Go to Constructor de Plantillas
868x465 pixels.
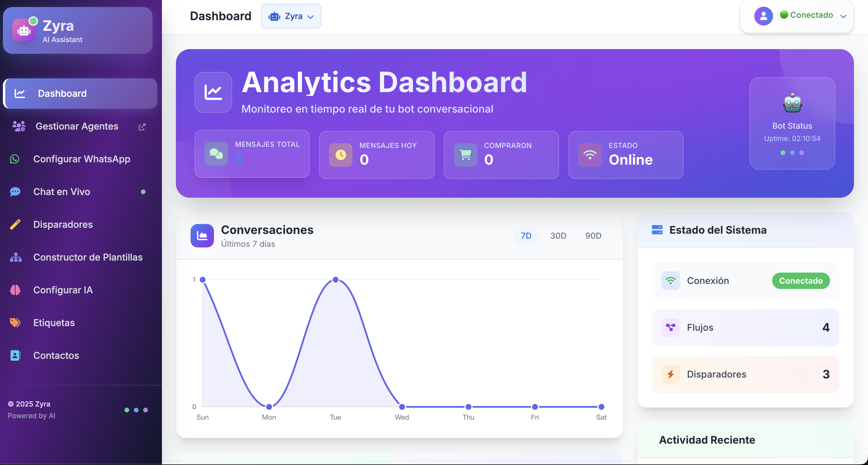[x=88, y=257]
